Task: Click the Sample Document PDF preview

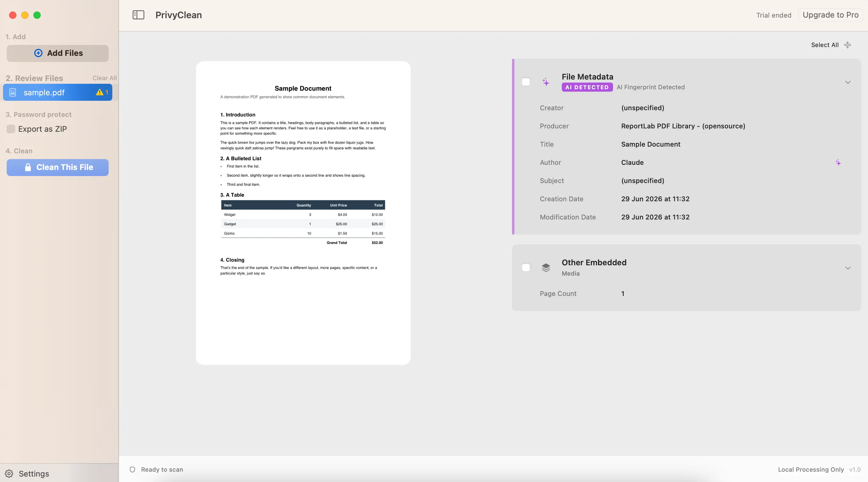Action: coord(303,213)
